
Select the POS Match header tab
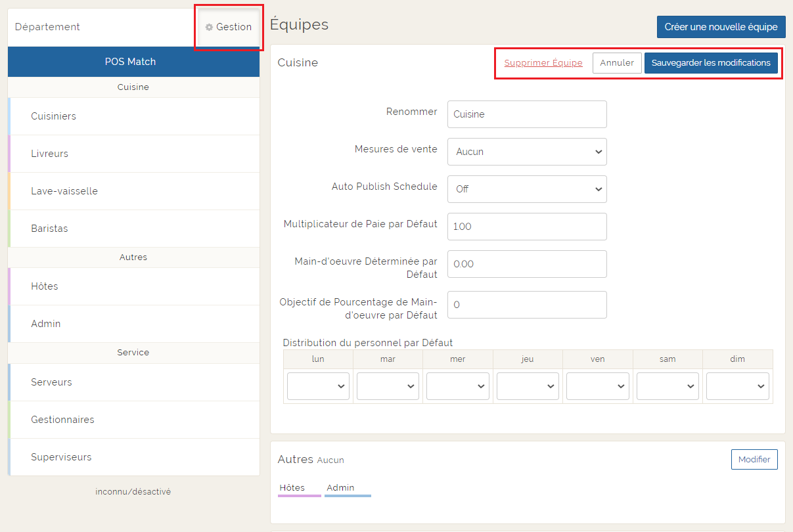coord(130,62)
